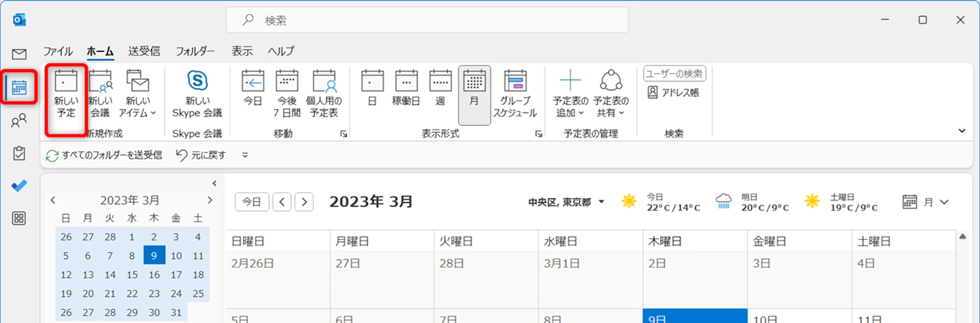980x323 pixels.
Task: Collapse the ribbon with the chevron
Action: (962, 131)
